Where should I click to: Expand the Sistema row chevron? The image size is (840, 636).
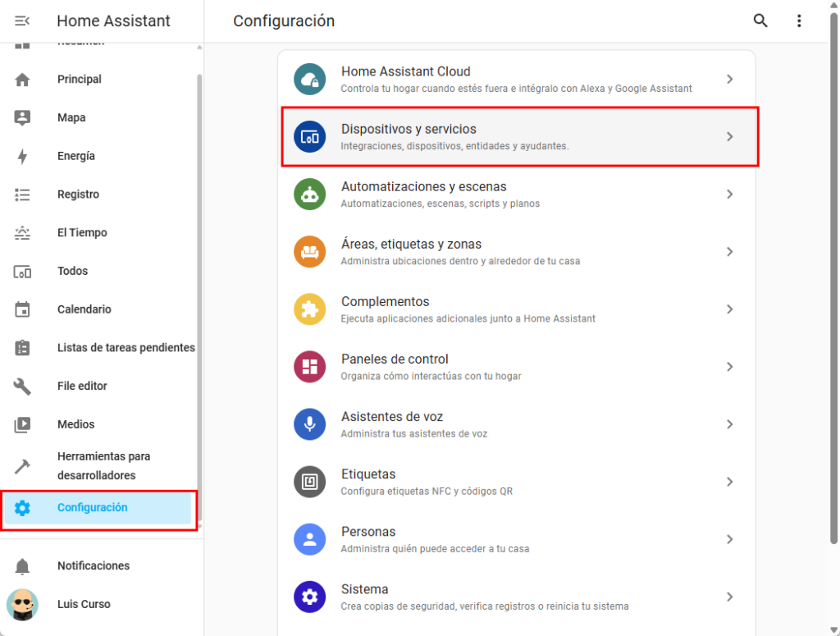click(729, 597)
